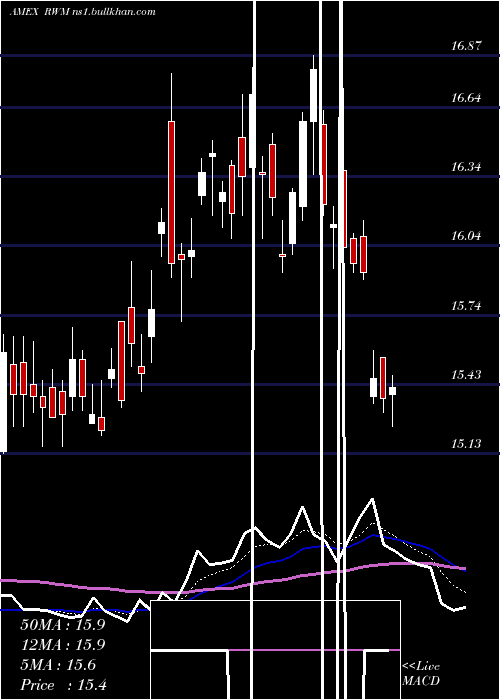Click the 5MA : 15.6 reading
500x700 pixels.
(58, 665)
